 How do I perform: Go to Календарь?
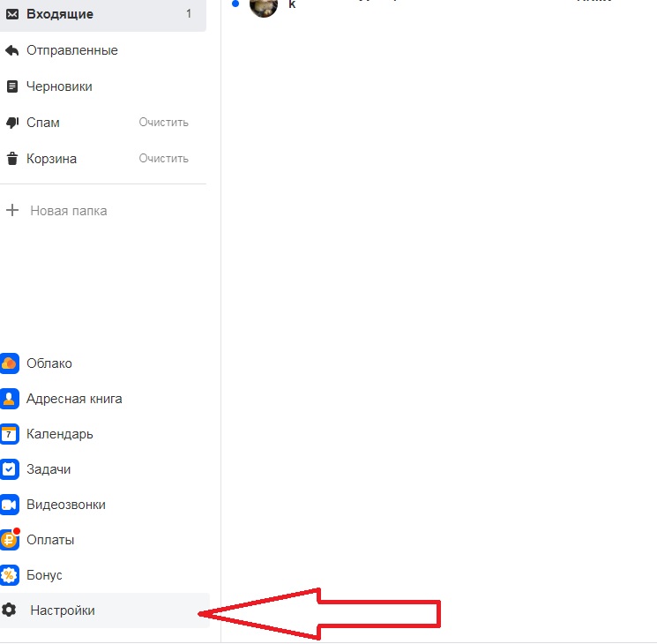60,434
